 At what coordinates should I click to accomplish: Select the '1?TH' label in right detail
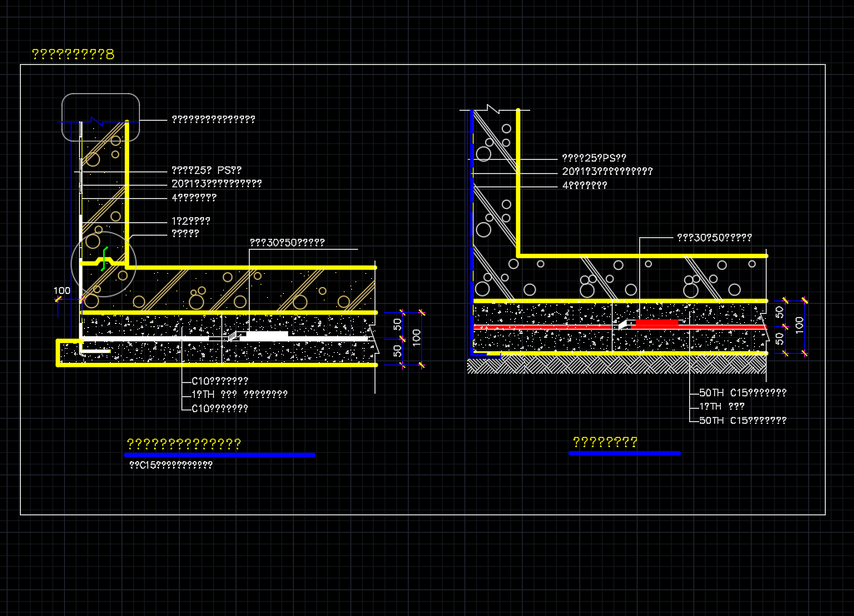click(722, 407)
